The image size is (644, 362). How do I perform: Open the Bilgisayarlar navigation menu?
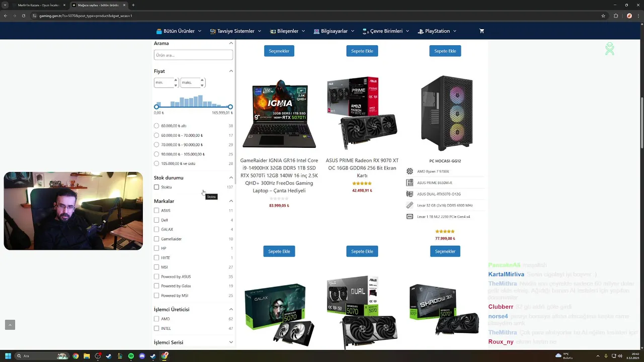point(334,31)
